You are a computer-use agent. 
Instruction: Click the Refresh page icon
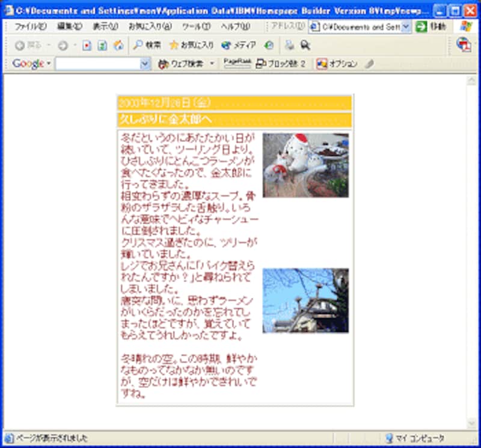coord(102,45)
